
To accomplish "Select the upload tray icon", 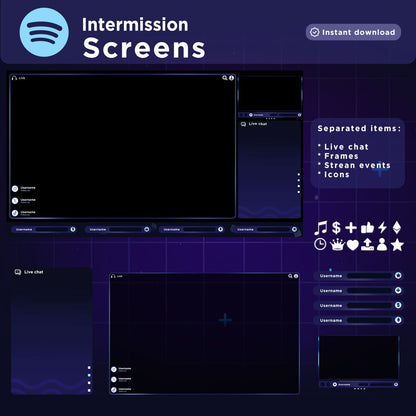I will (x=367, y=245).
